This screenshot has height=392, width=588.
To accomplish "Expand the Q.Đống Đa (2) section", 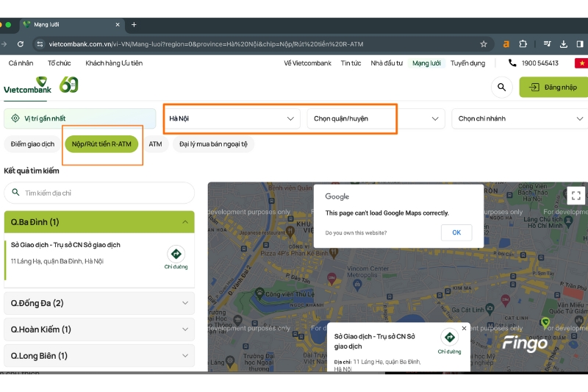I will point(99,303).
